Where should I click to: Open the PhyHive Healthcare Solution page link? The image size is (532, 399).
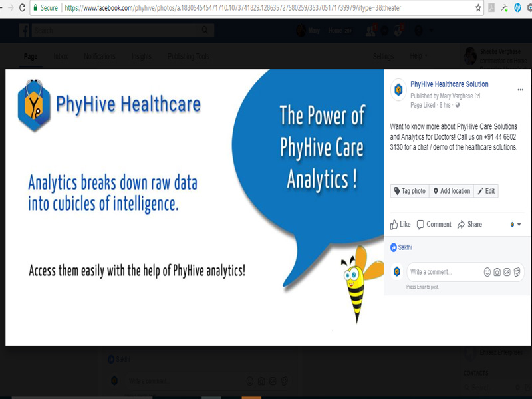[x=450, y=84]
